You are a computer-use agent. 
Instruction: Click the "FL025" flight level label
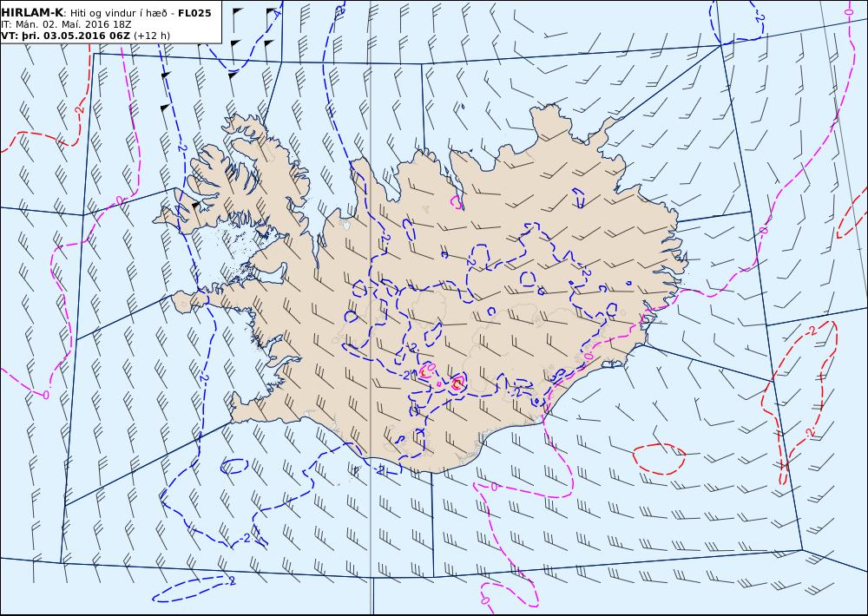click(194, 13)
